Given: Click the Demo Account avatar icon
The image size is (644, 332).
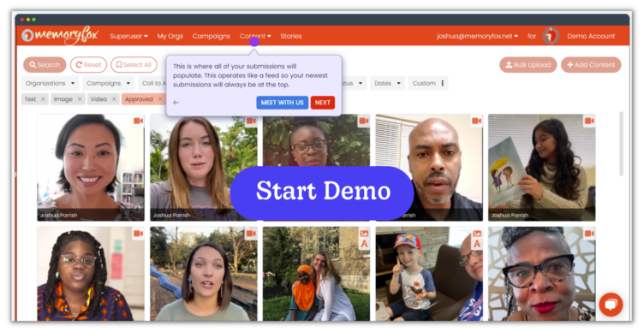Looking at the screenshot, I should (551, 36).
